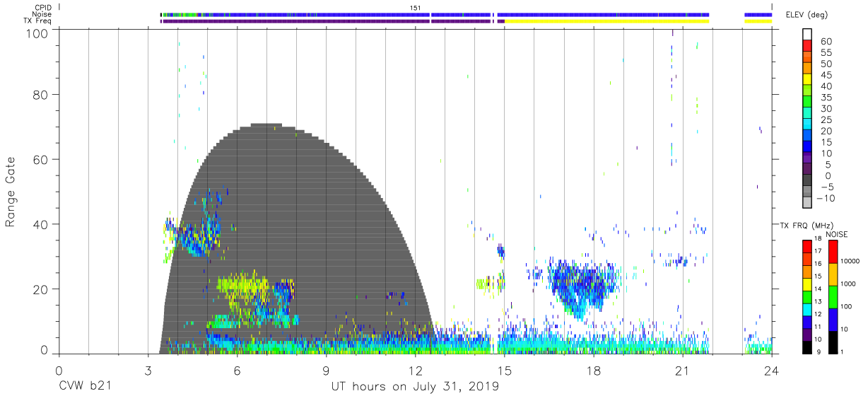
Task: Click the x-axis tick label '24'
Action: 772,371
